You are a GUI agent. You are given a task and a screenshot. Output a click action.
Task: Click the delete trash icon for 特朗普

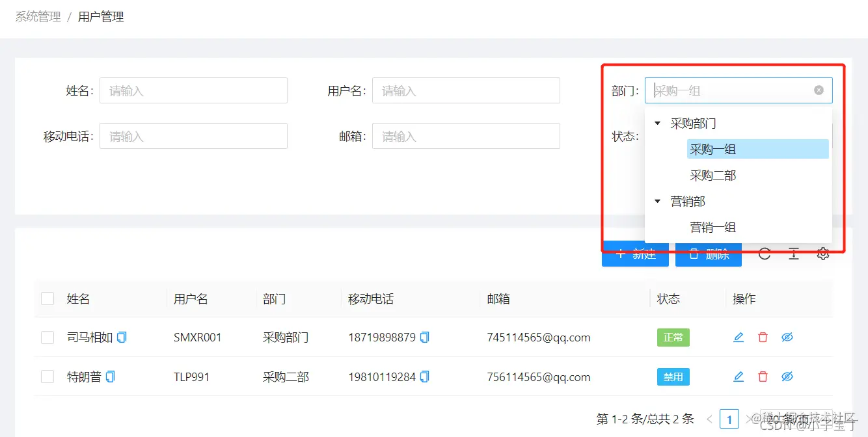pyautogui.click(x=763, y=376)
